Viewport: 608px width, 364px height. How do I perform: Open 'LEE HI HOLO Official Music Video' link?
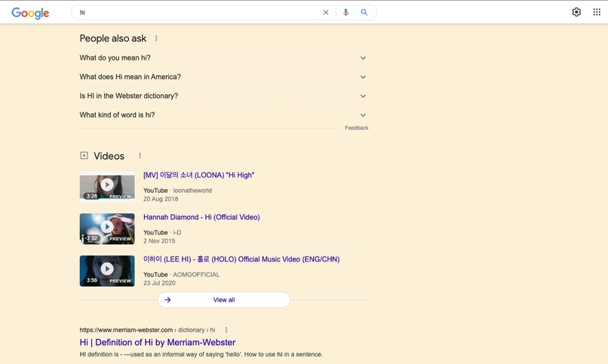click(x=241, y=259)
